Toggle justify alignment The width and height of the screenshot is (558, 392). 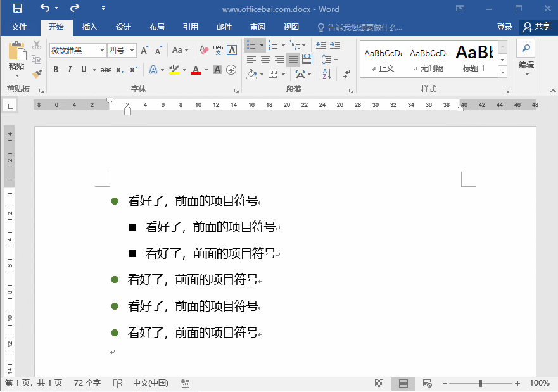tap(293, 60)
